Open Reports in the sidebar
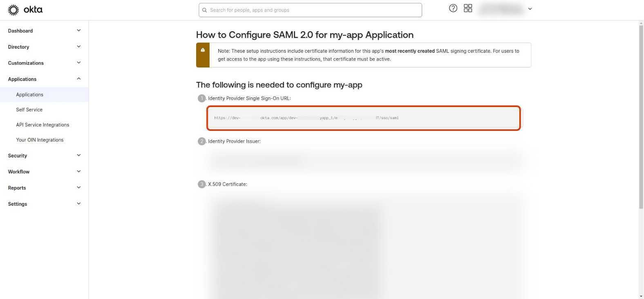This screenshot has width=644, height=299. tap(17, 188)
